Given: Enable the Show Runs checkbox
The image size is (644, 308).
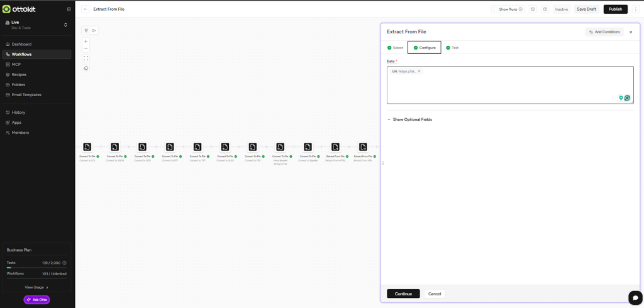Looking at the screenshot, I should click(x=496, y=9).
